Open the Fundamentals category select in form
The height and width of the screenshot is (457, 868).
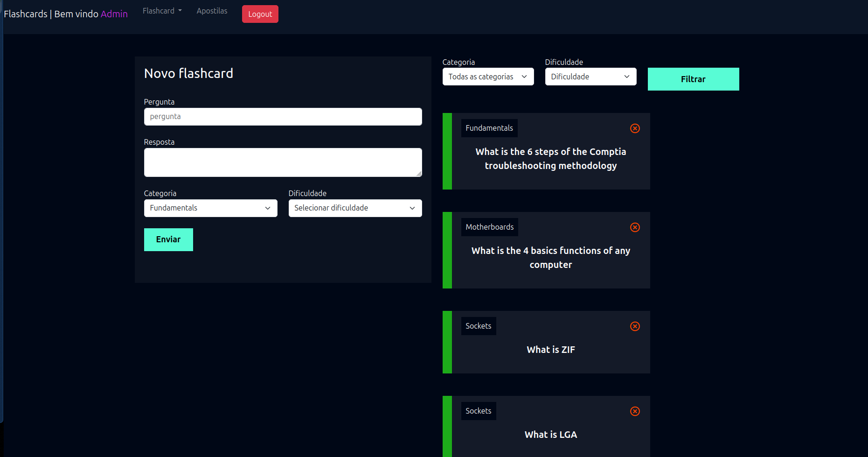[x=210, y=208]
